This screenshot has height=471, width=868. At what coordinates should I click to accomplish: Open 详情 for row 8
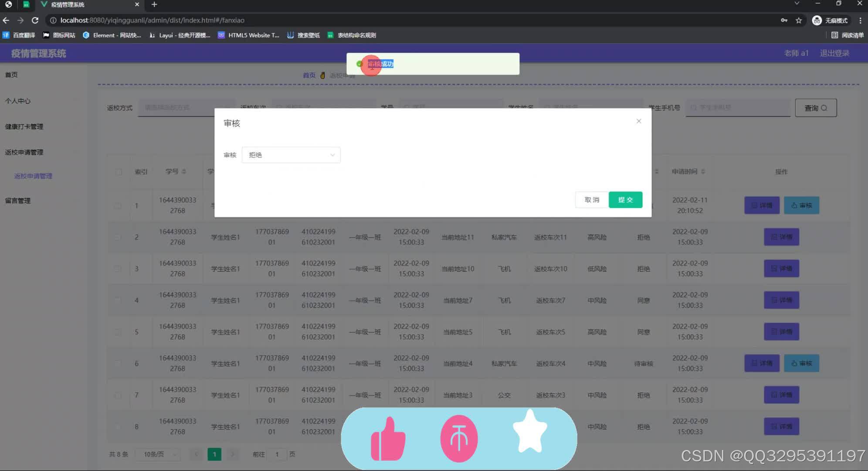click(781, 427)
